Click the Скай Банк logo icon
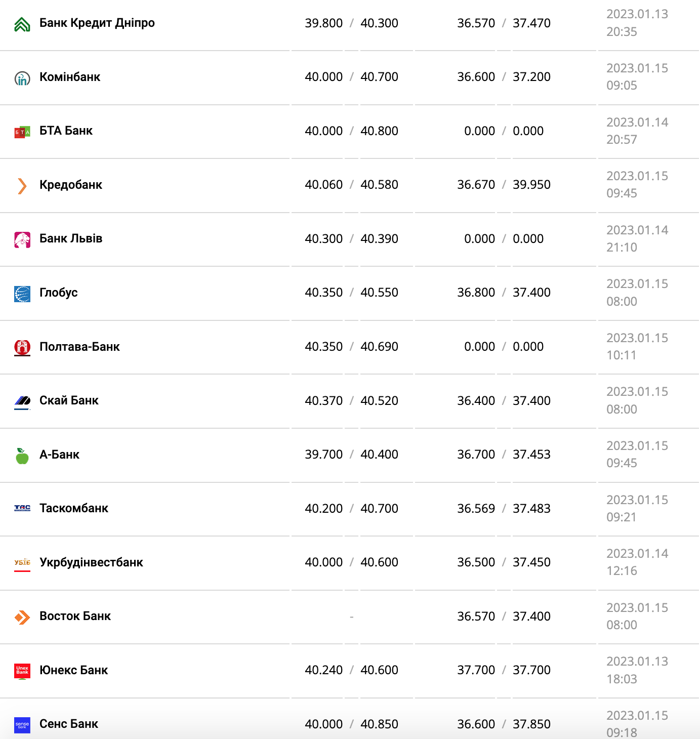This screenshot has width=700, height=739. click(22, 401)
